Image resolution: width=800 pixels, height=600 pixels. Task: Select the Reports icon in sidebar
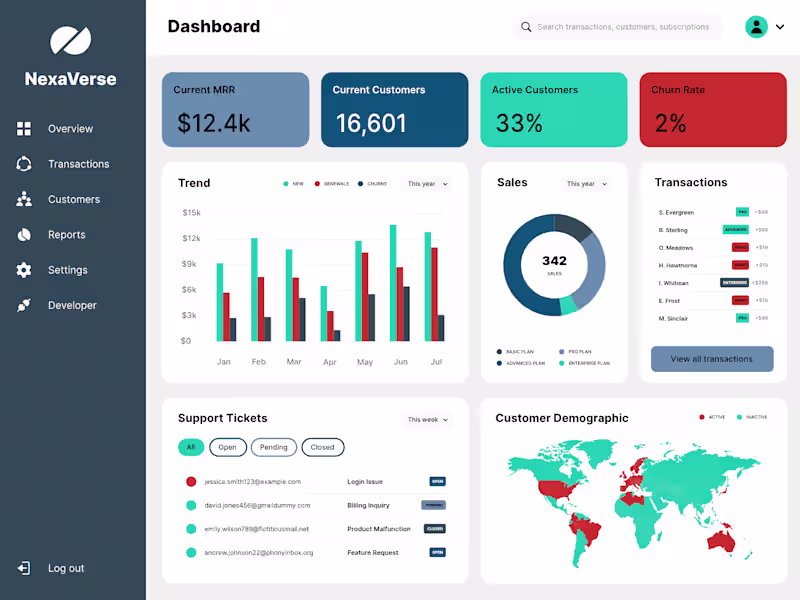22,234
